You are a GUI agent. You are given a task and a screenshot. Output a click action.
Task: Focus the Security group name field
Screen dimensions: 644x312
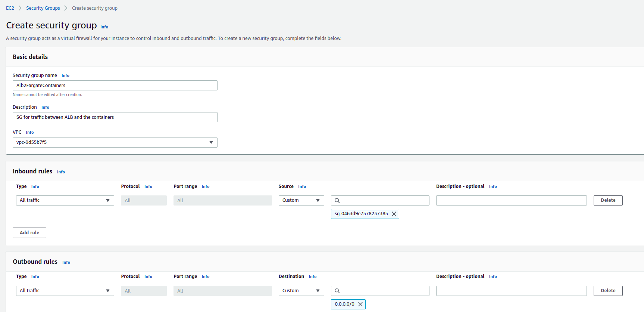[x=115, y=86]
